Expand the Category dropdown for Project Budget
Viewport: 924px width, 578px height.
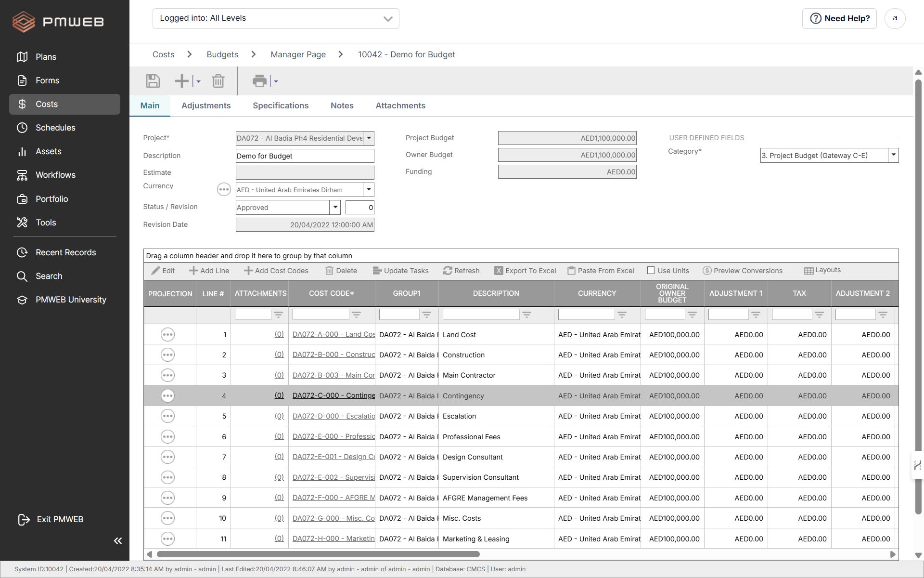pos(893,155)
